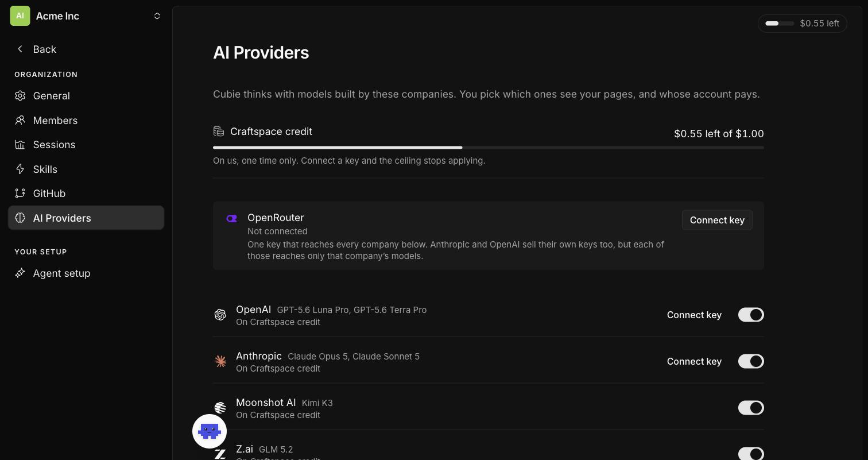The image size is (868, 460).
Task: Click "Claude Opus 5, Claude Sonnet 5" text
Action: pyautogui.click(x=354, y=357)
